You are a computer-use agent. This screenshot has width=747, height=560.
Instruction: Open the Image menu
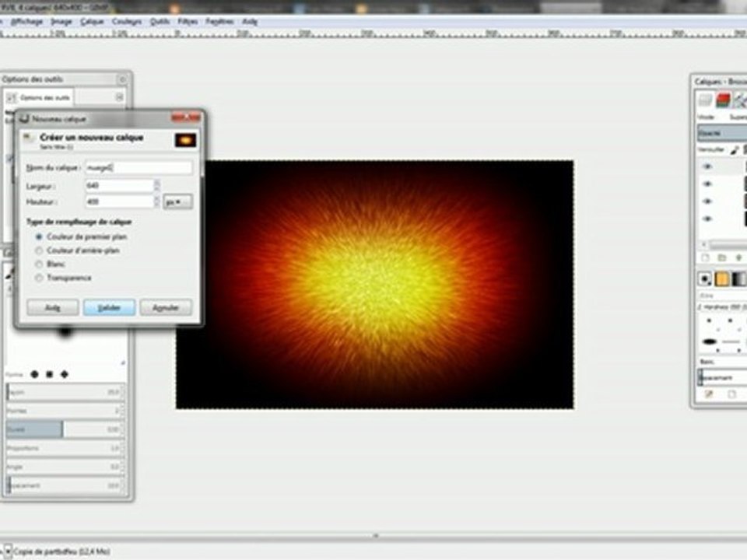(61, 22)
